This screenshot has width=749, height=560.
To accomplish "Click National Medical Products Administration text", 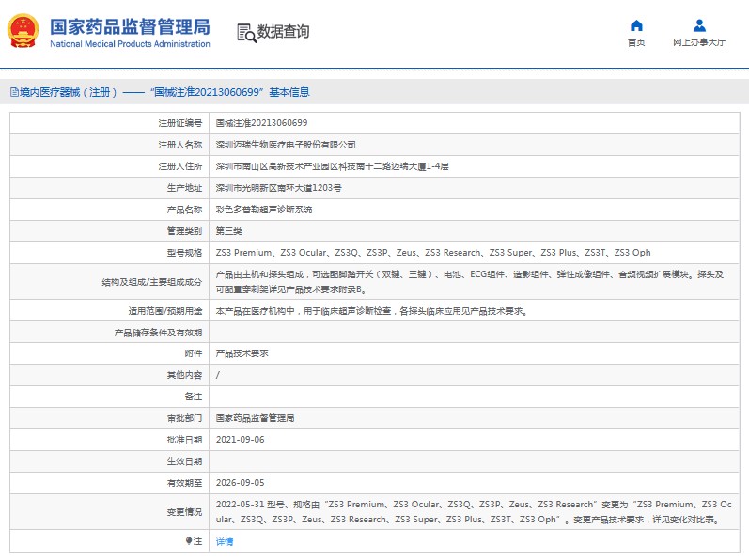I will click(x=130, y=44).
